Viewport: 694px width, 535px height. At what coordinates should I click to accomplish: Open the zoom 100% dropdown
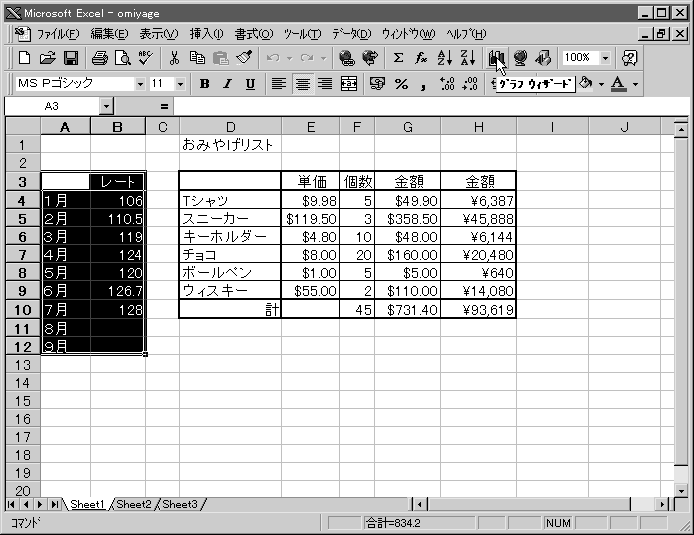605,58
